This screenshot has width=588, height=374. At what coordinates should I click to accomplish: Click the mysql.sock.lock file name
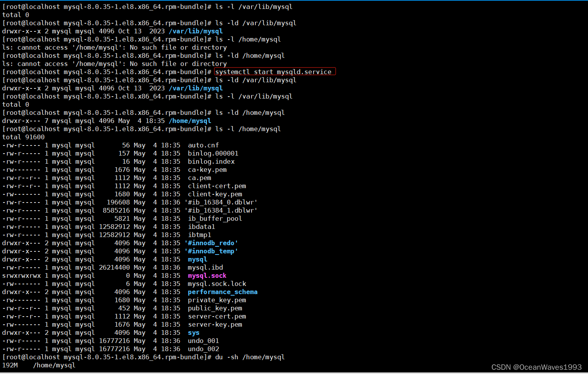click(217, 284)
